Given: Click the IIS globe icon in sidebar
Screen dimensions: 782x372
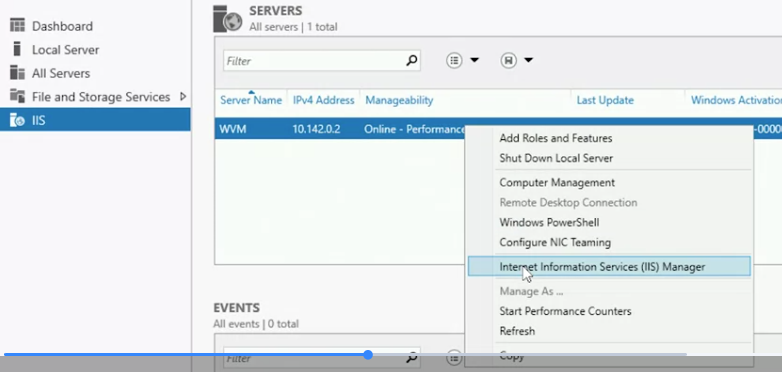Looking at the screenshot, I should pyautogui.click(x=17, y=120).
